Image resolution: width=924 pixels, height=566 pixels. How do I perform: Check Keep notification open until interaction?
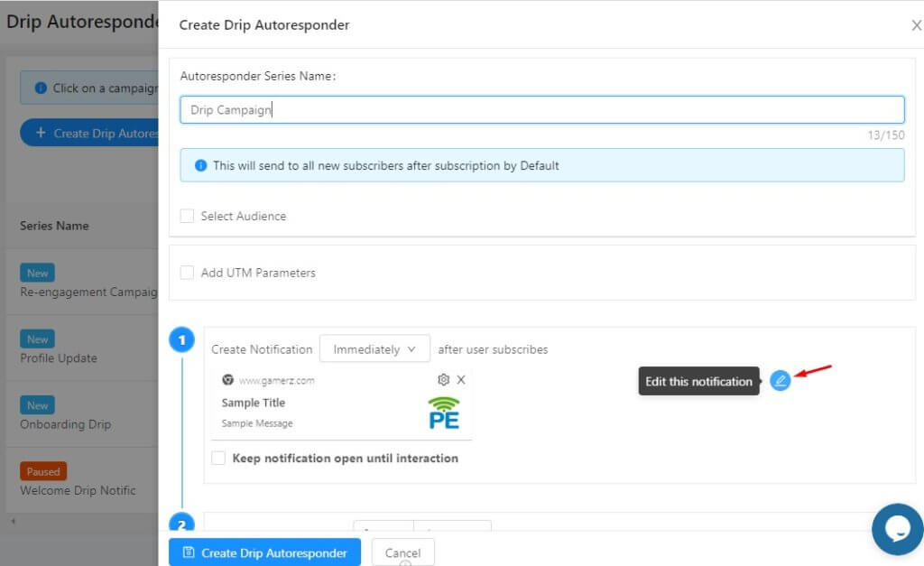coord(218,458)
